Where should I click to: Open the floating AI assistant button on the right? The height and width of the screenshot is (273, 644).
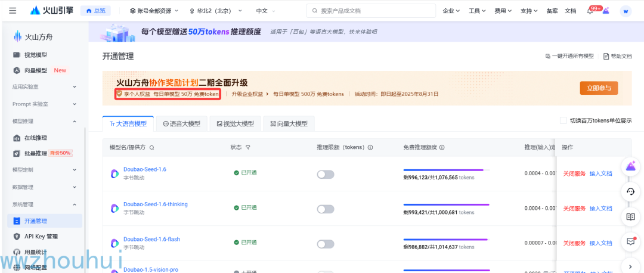pos(631,167)
